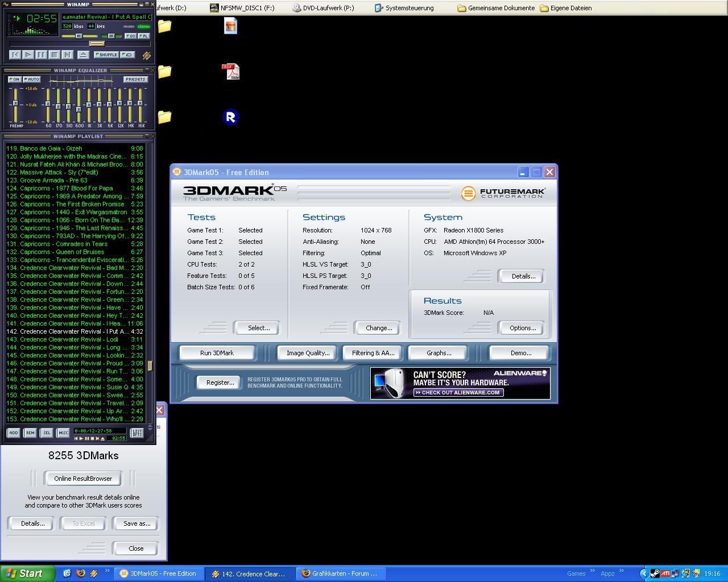This screenshot has width=728, height=582.
Task: Pause playback in the Winamp main window
Action: [x=41, y=55]
